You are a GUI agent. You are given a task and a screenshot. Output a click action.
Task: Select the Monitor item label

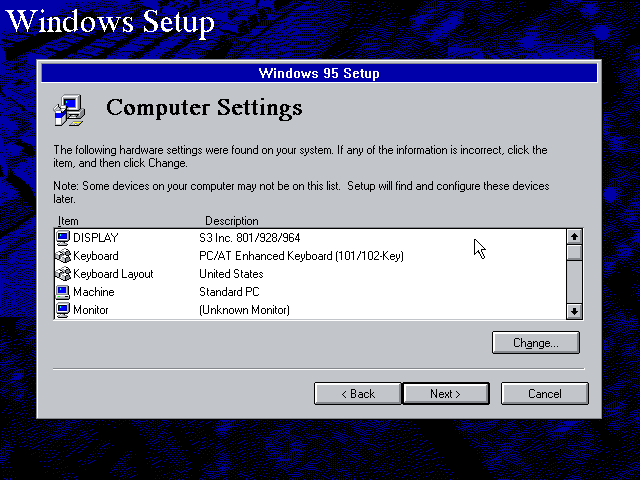pos(91,310)
